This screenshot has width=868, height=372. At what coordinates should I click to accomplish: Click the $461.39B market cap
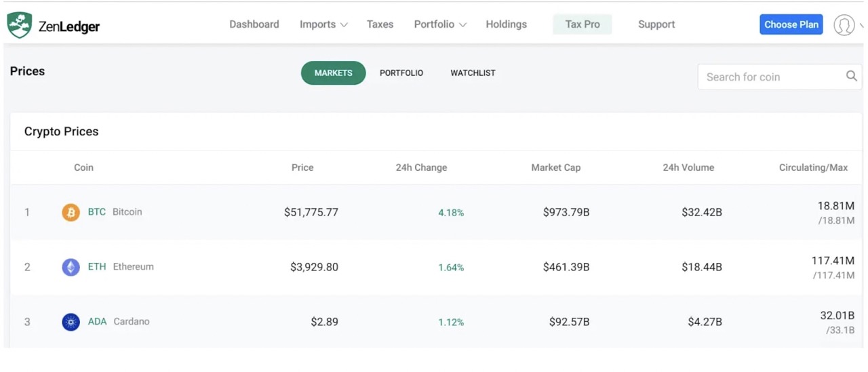[x=566, y=268]
